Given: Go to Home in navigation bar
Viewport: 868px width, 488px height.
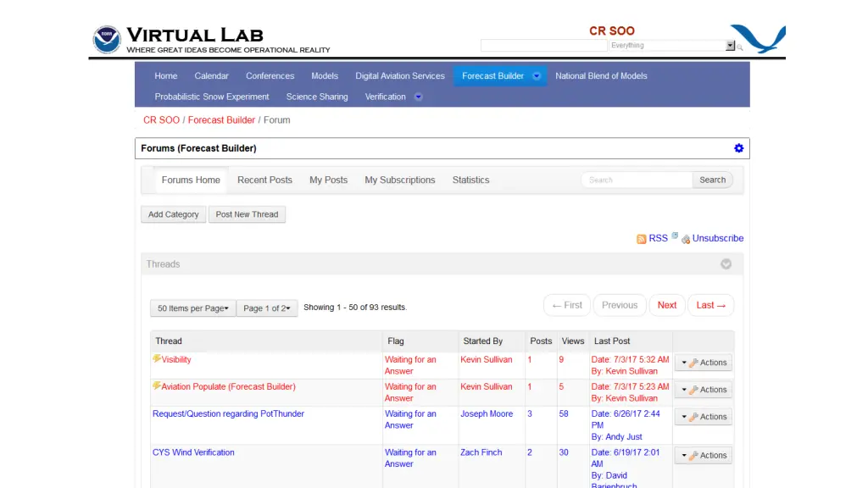Looking at the screenshot, I should [165, 75].
